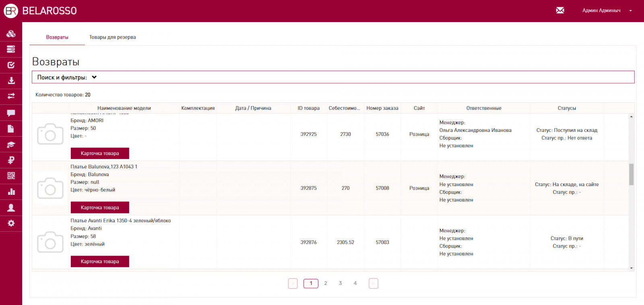Click the Balunova dress photo placeholder

[50, 188]
